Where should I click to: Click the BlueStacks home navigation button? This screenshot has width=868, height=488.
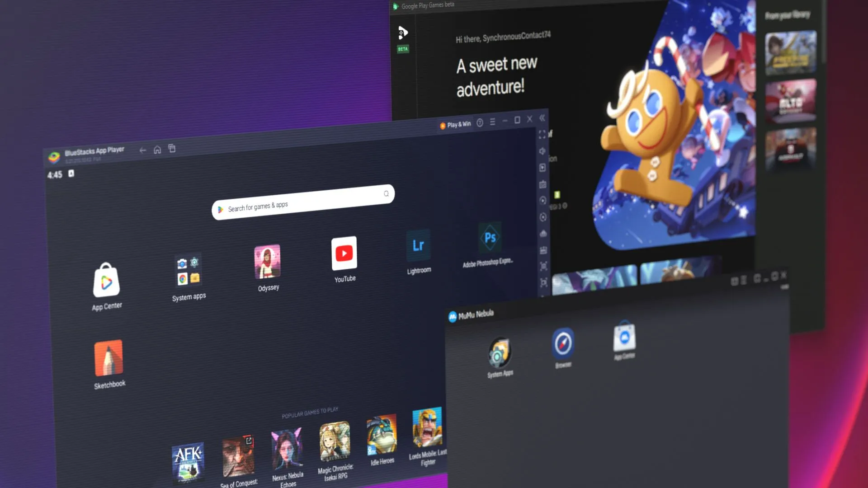click(x=157, y=149)
